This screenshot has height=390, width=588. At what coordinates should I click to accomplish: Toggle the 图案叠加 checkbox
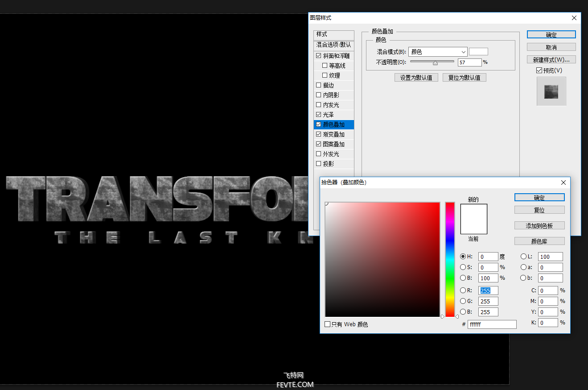point(318,144)
